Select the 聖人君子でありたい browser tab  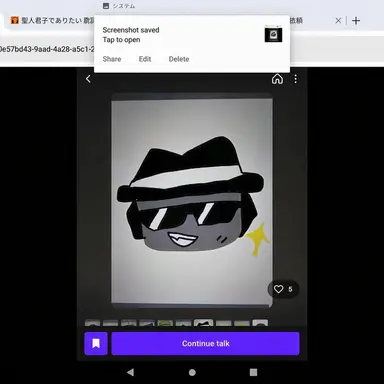click(x=53, y=21)
